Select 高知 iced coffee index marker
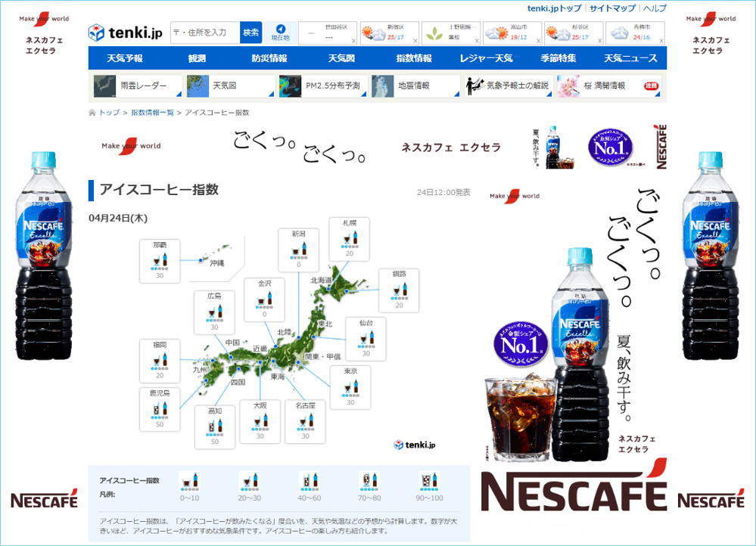 [215, 427]
